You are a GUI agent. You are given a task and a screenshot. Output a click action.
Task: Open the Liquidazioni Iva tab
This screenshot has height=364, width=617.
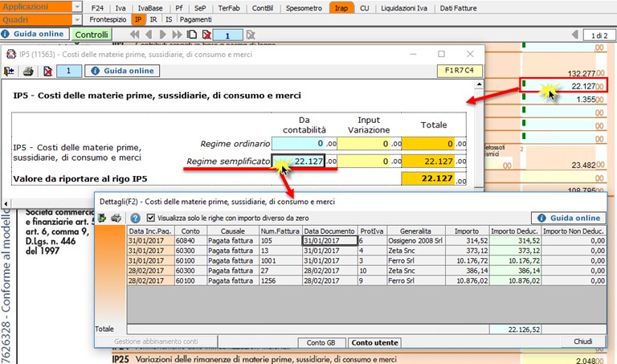click(x=404, y=8)
